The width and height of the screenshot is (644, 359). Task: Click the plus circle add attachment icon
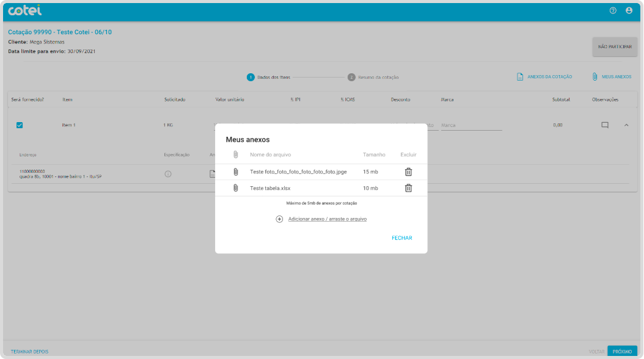(279, 219)
